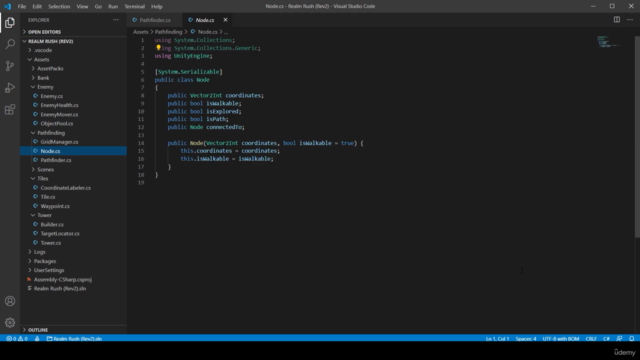Click the Assets breadcrumb segment
The image size is (640, 360).
(x=140, y=32)
